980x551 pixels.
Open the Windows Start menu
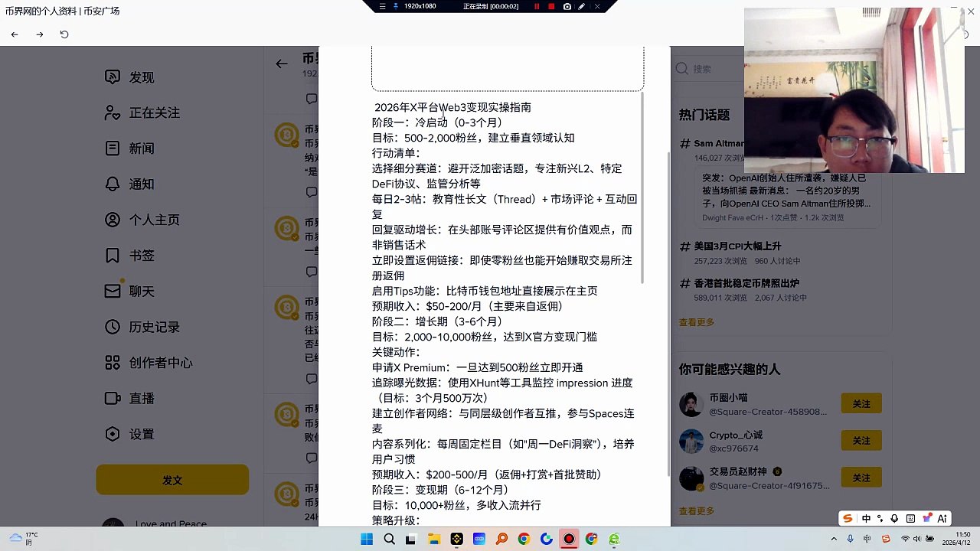[x=367, y=539]
